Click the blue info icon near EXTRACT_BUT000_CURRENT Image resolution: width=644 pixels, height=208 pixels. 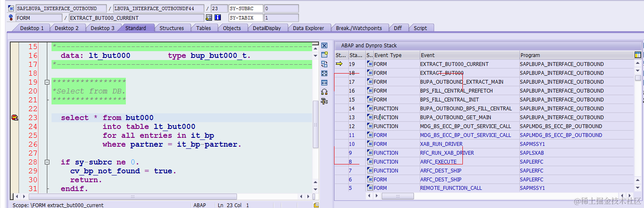(218, 18)
